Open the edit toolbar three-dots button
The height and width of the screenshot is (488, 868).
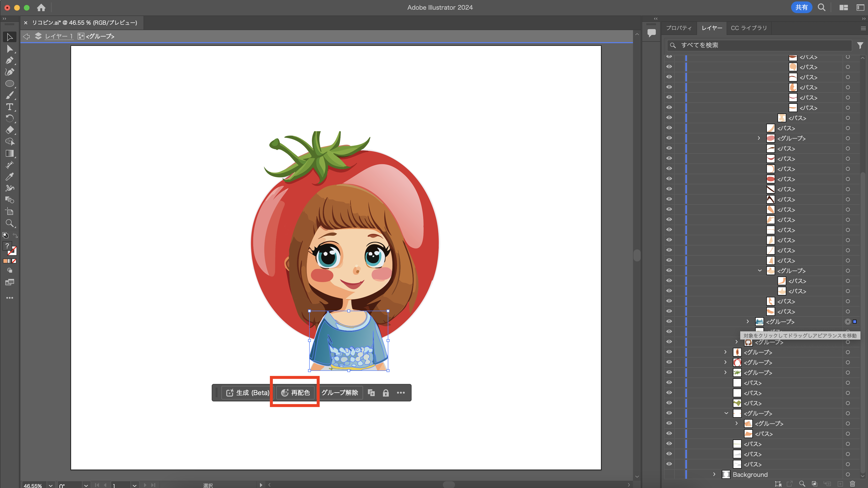pos(9,298)
